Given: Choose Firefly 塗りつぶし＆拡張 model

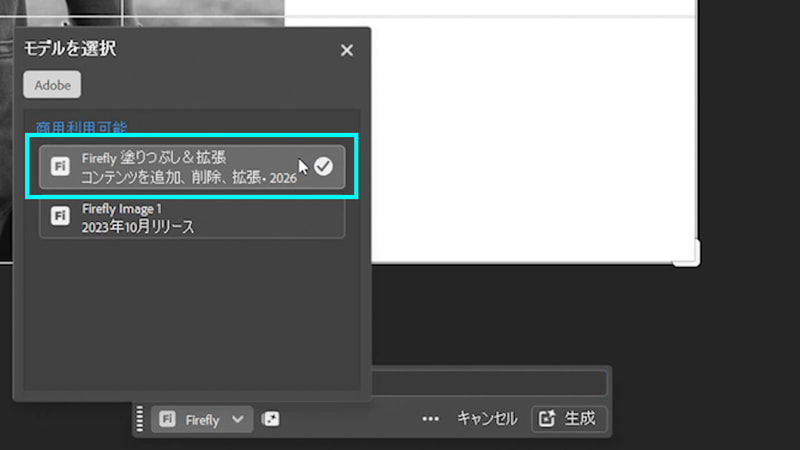Looking at the screenshot, I should (x=192, y=167).
